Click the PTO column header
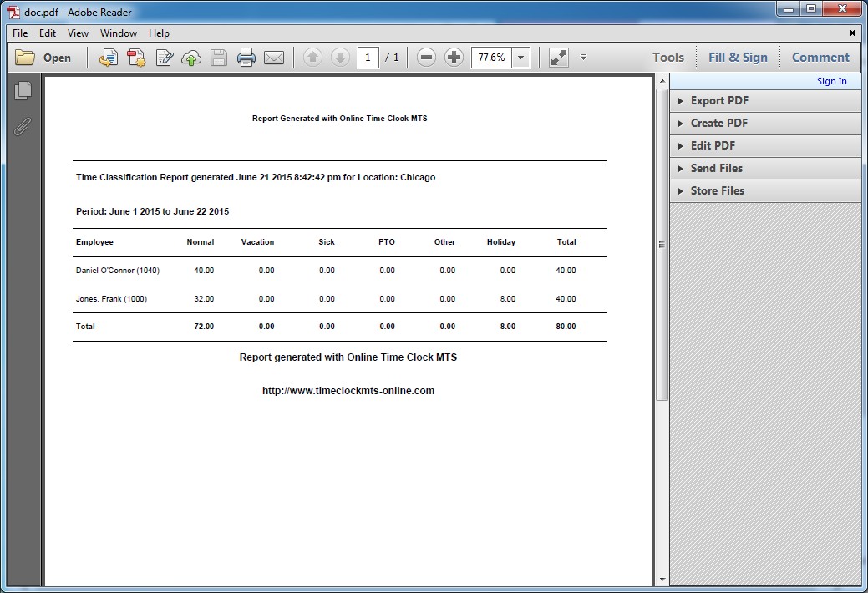This screenshot has width=868, height=593. [387, 242]
